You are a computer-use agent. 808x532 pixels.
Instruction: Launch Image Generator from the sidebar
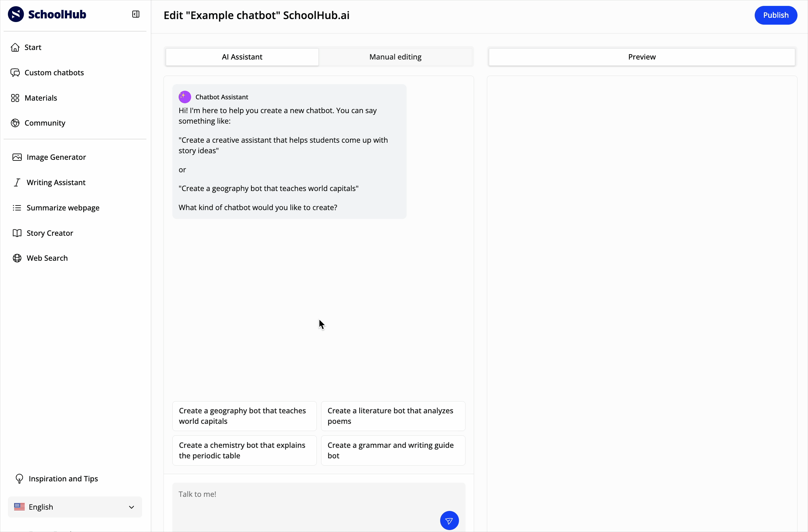click(x=56, y=157)
